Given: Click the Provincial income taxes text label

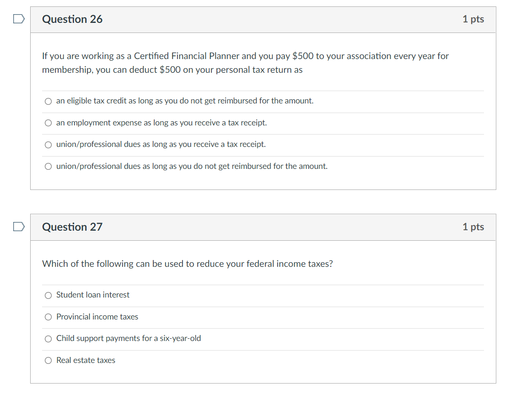Looking at the screenshot, I should [x=97, y=317].
